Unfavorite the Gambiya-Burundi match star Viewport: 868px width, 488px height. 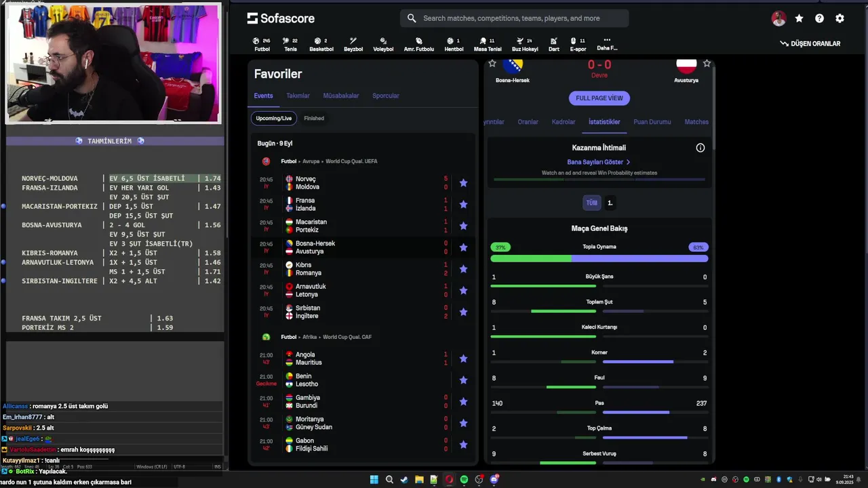coord(463,402)
